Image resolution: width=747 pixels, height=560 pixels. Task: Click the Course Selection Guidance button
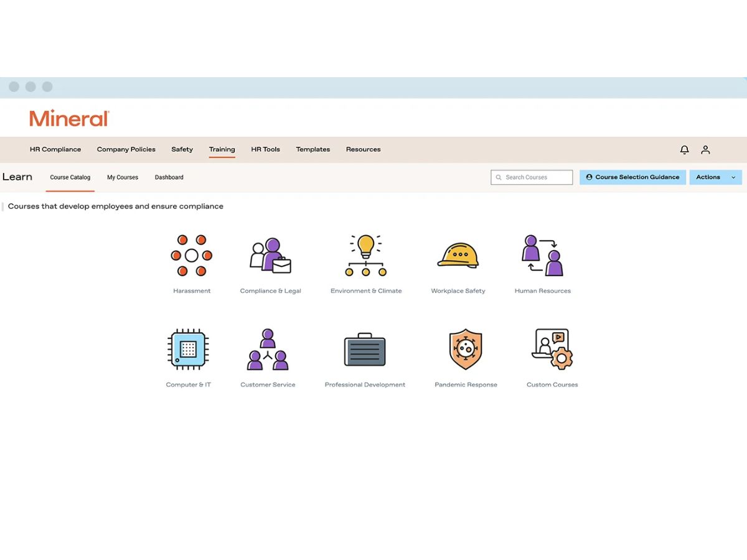pyautogui.click(x=632, y=177)
